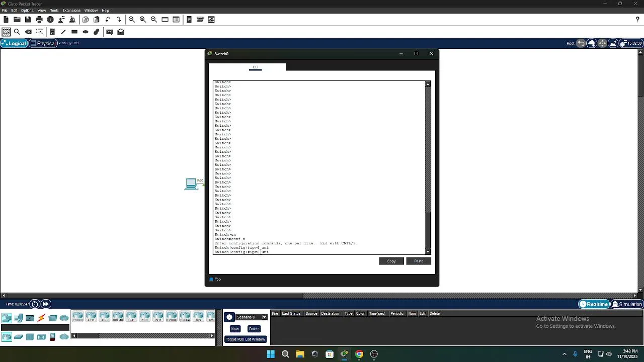Redo the last action
This screenshot has width=644, height=362.
tap(119, 20)
